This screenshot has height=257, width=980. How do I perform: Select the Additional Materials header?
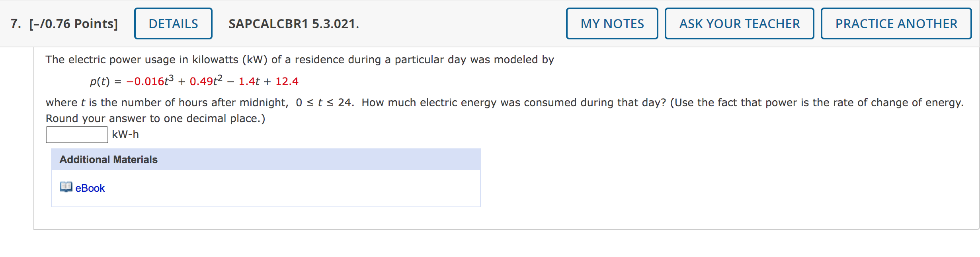click(x=108, y=159)
